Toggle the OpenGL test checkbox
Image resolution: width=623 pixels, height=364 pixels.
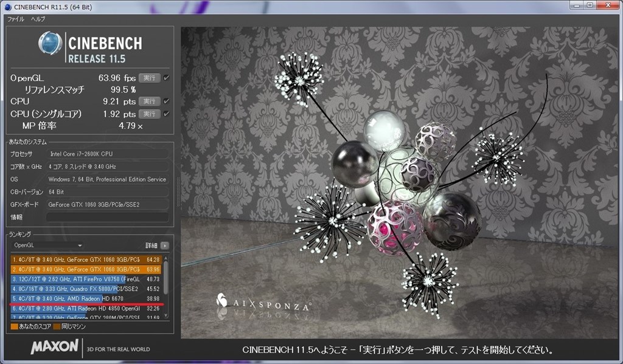click(167, 78)
